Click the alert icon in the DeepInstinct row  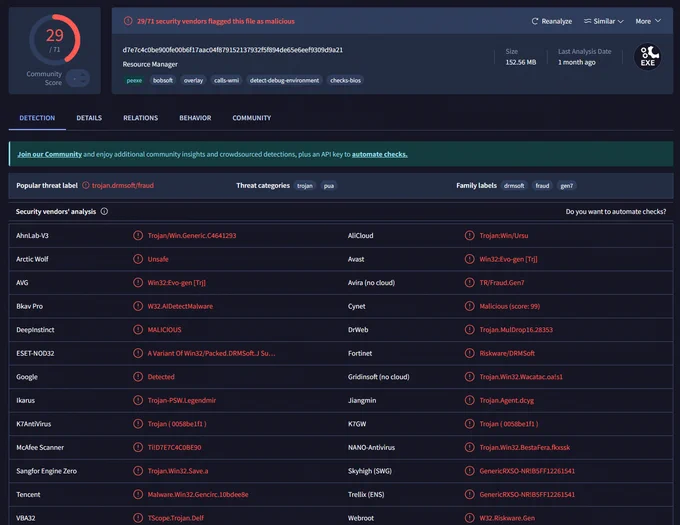click(x=138, y=329)
